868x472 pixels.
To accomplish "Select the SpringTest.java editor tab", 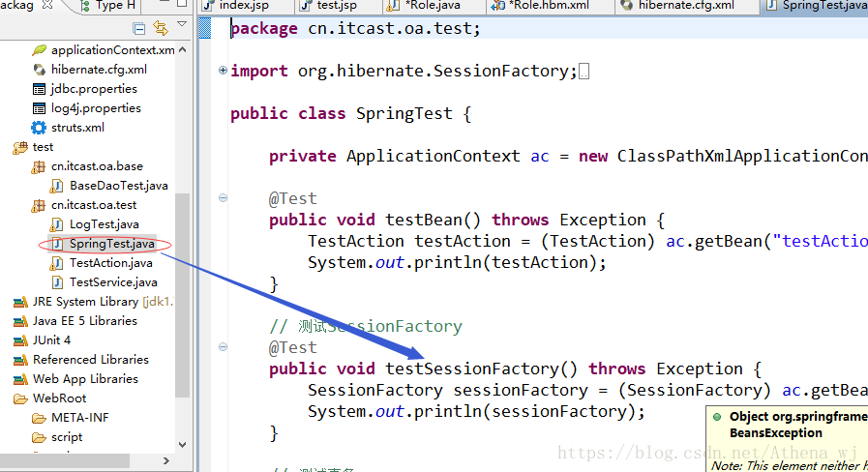I will point(816,6).
